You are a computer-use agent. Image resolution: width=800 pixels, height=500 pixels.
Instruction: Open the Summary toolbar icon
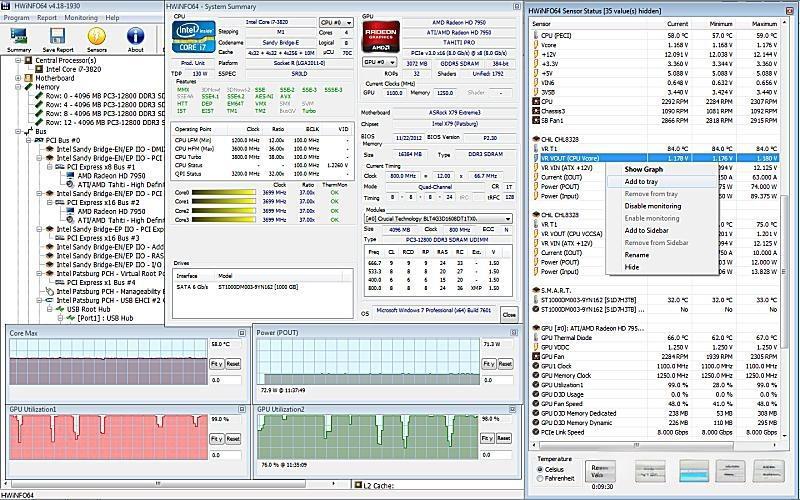click(19, 39)
